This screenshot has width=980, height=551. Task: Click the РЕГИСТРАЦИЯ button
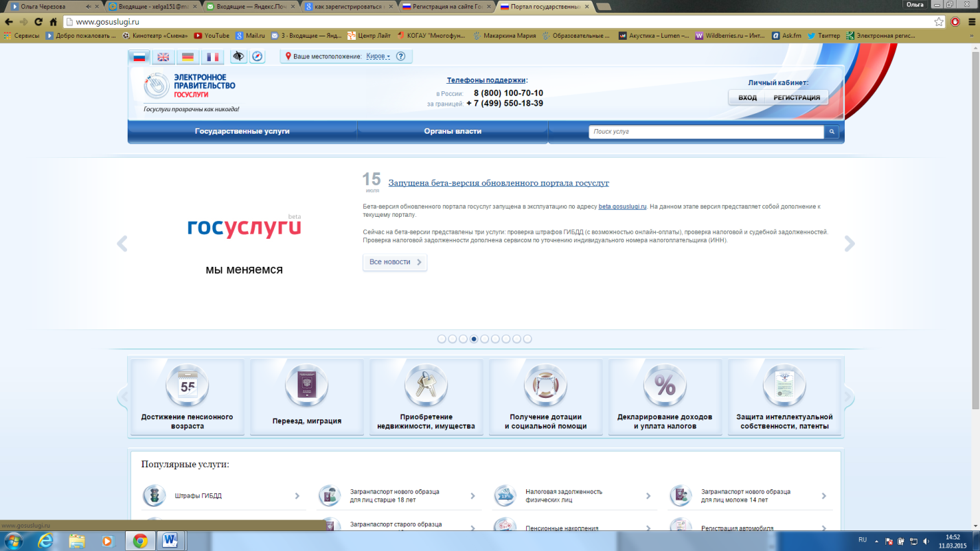click(x=797, y=97)
